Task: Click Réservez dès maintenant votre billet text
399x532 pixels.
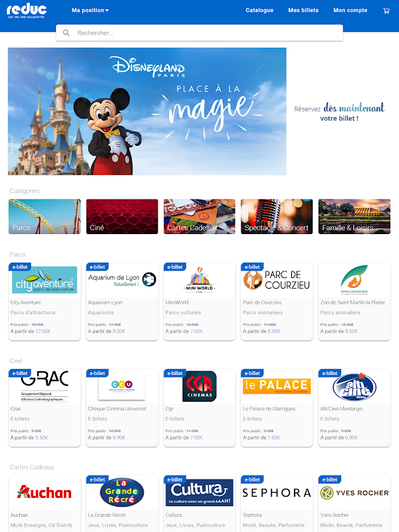Action: 339,112
